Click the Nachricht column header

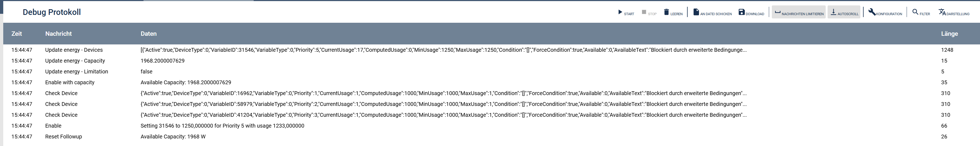click(x=58, y=34)
